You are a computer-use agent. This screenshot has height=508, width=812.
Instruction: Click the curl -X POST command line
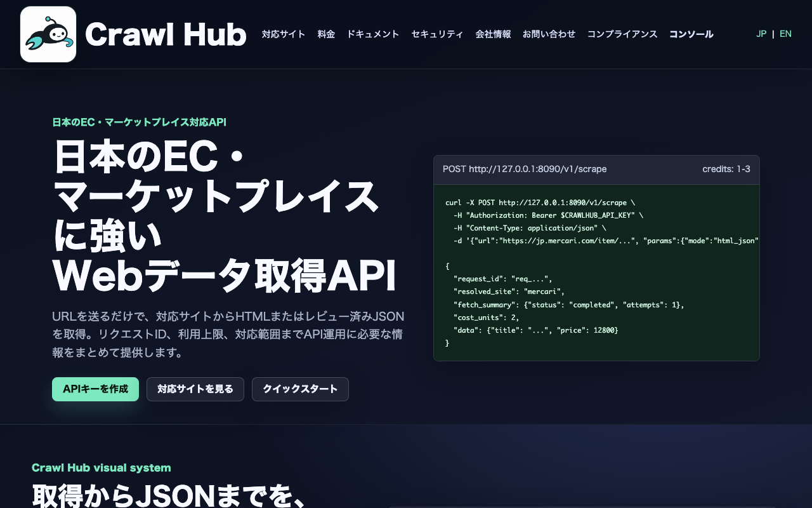coord(540,203)
